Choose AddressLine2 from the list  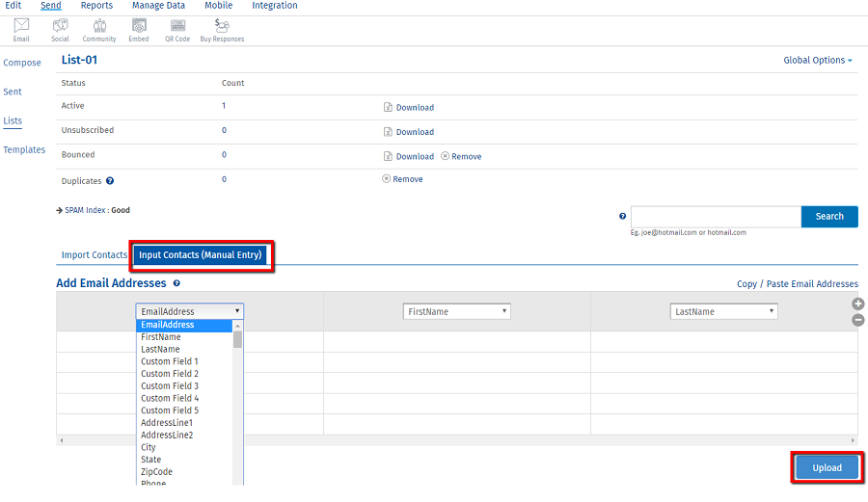click(x=184, y=436)
